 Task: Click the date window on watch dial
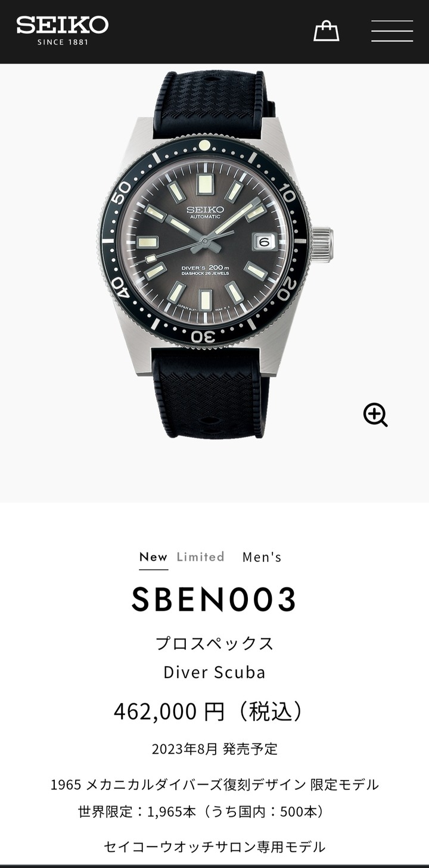coord(265,242)
